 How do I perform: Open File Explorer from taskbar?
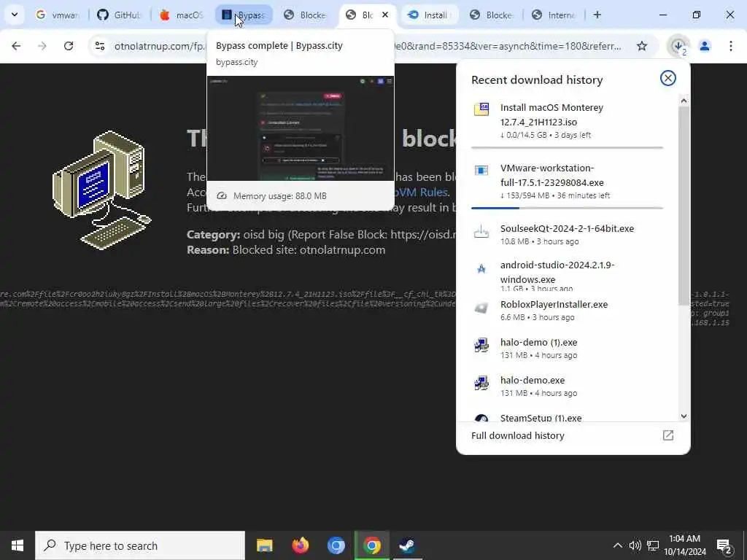[264, 545]
